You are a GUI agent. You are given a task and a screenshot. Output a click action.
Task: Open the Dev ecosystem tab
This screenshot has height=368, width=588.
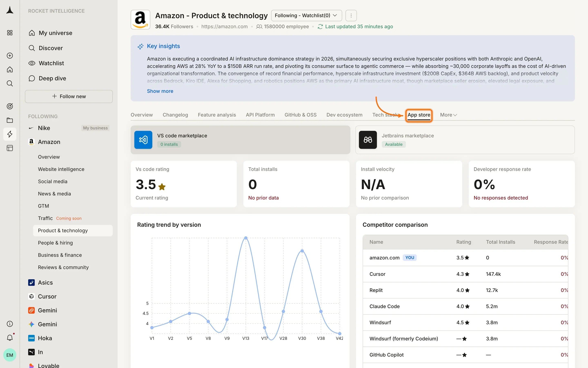point(344,115)
